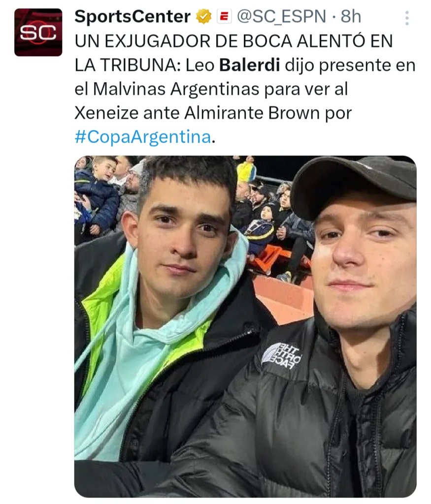Open the SportsCenter SC profile avatar
The height and width of the screenshot is (504, 431).
[x=38, y=32]
